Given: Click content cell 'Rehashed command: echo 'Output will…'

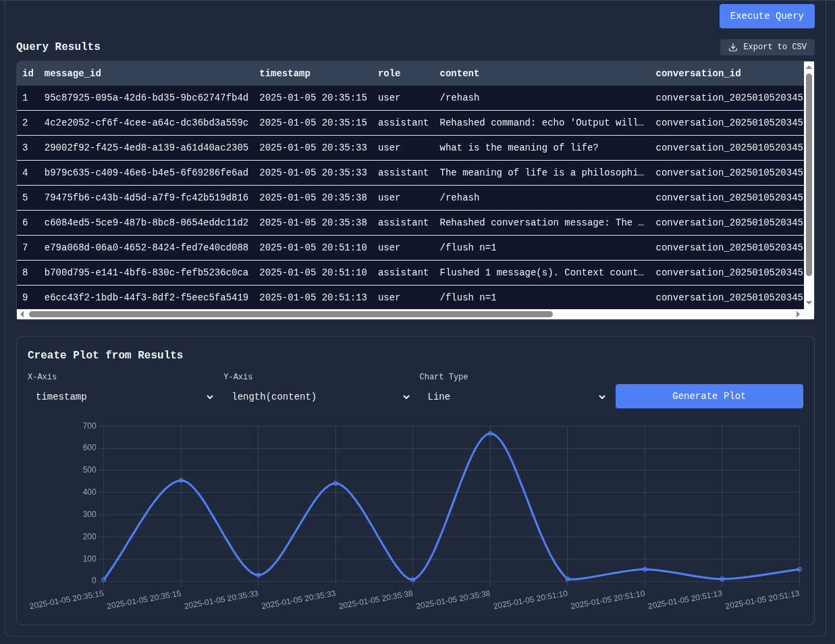Looking at the screenshot, I should pos(542,123).
